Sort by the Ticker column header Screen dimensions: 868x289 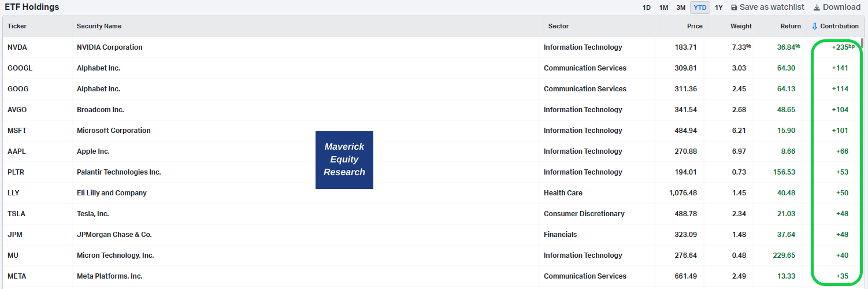point(17,27)
